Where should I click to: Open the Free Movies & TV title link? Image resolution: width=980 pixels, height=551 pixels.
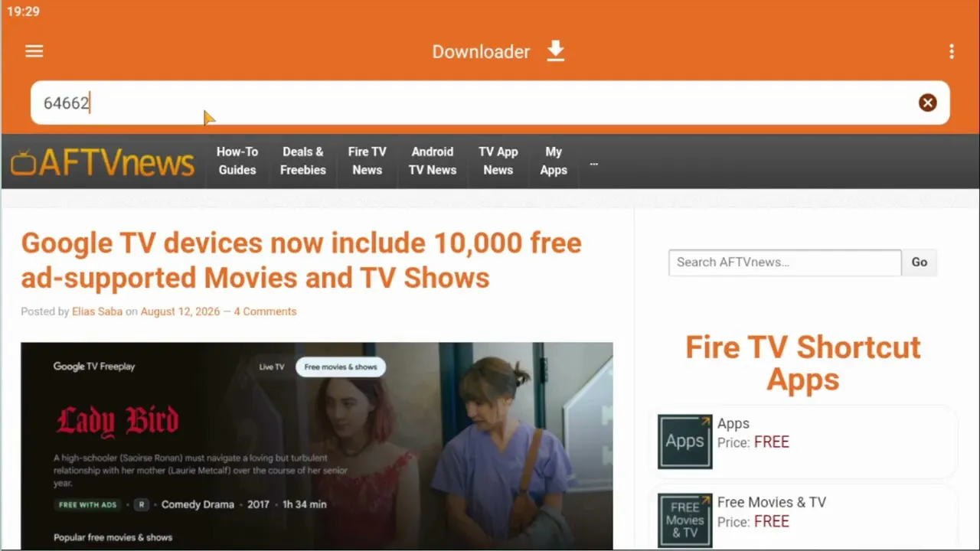tap(772, 502)
